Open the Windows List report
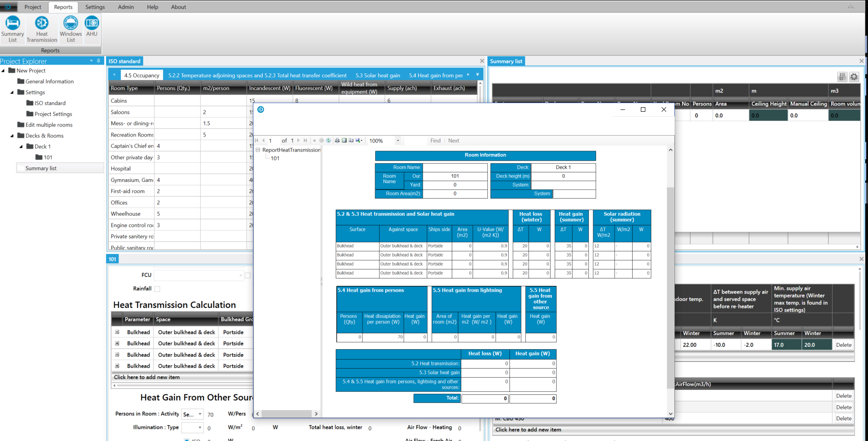This screenshot has width=868, height=441. click(71, 29)
